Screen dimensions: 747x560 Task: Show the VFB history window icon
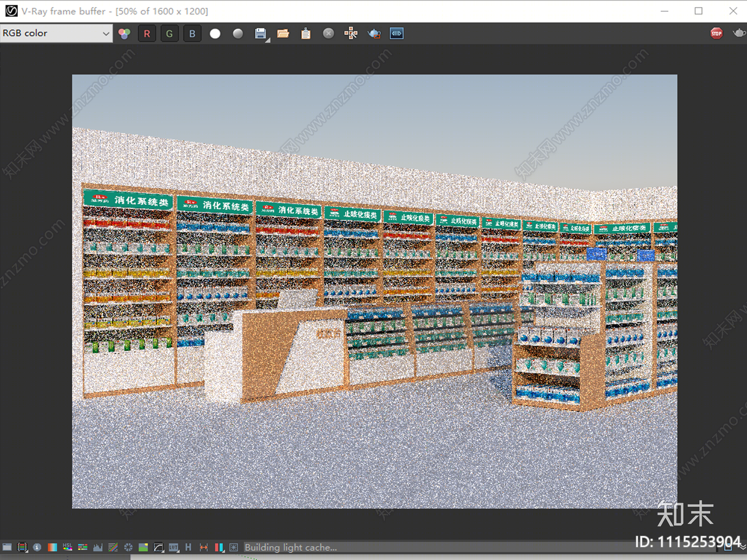tap(7, 547)
